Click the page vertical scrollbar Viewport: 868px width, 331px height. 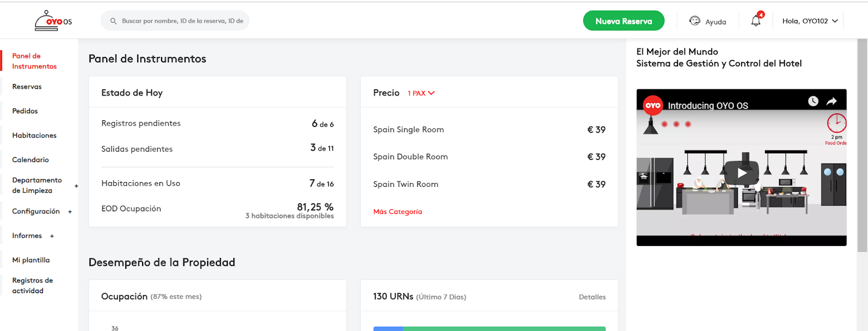click(x=862, y=145)
